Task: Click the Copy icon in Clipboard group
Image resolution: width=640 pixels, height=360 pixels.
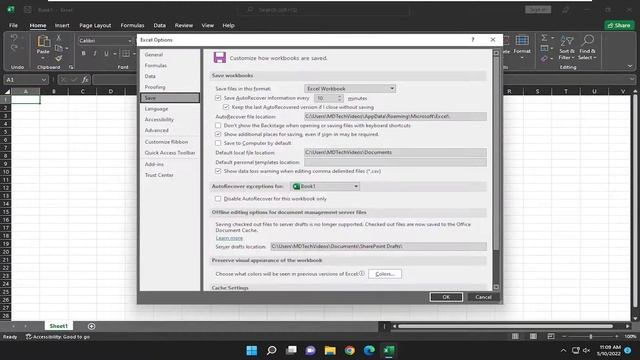Action: [59, 48]
